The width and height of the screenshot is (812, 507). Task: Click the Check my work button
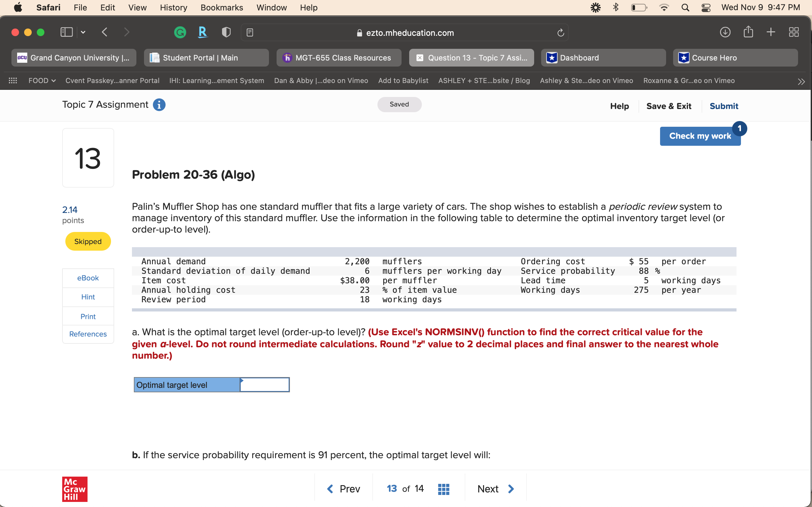click(700, 136)
